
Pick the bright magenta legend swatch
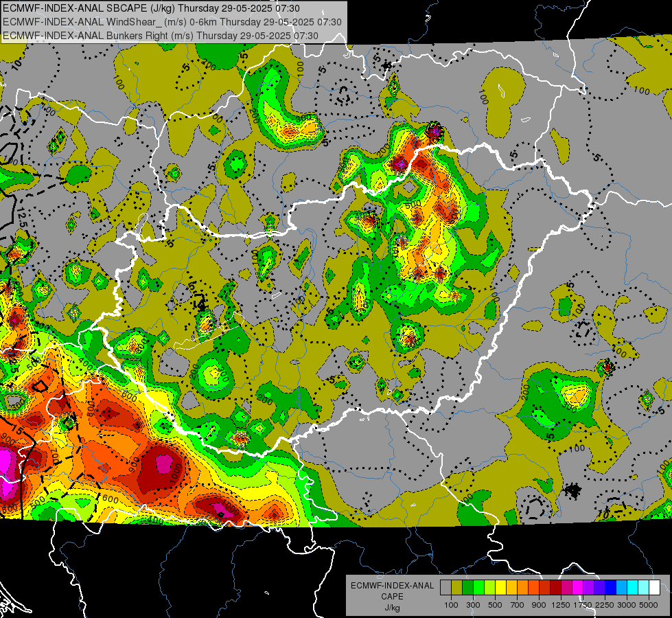point(577,588)
